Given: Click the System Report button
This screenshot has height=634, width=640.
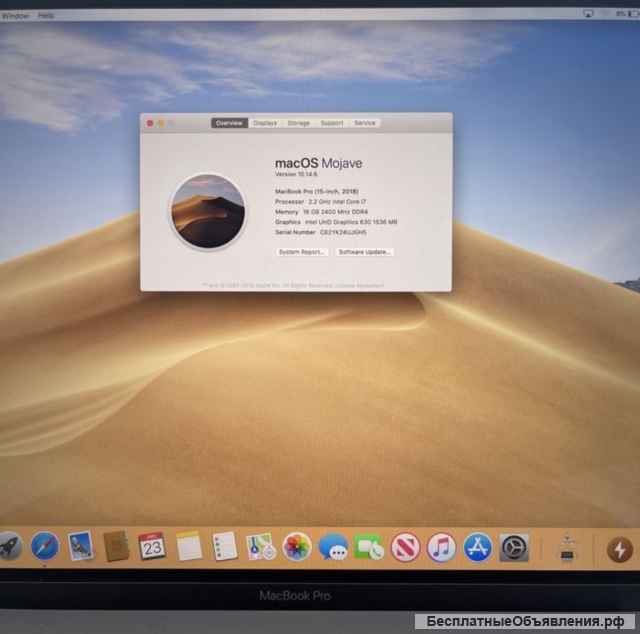Looking at the screenshot, I should [302, 252].
